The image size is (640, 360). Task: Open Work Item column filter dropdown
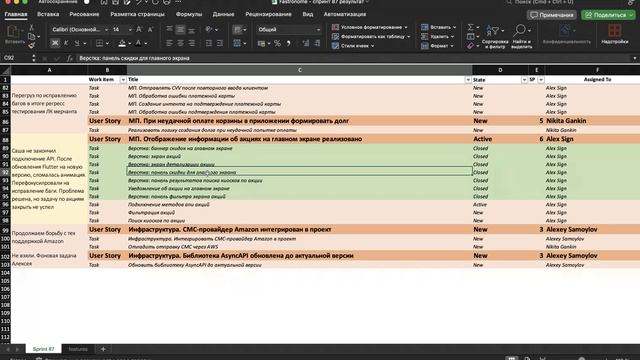tap(123, 80)
